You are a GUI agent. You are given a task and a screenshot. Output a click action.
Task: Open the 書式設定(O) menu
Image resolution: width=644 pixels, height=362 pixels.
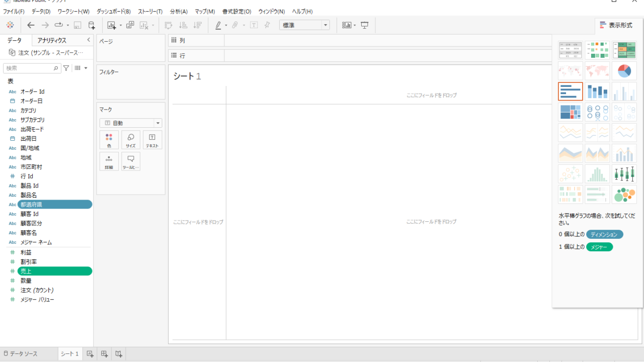pos(236,11)
